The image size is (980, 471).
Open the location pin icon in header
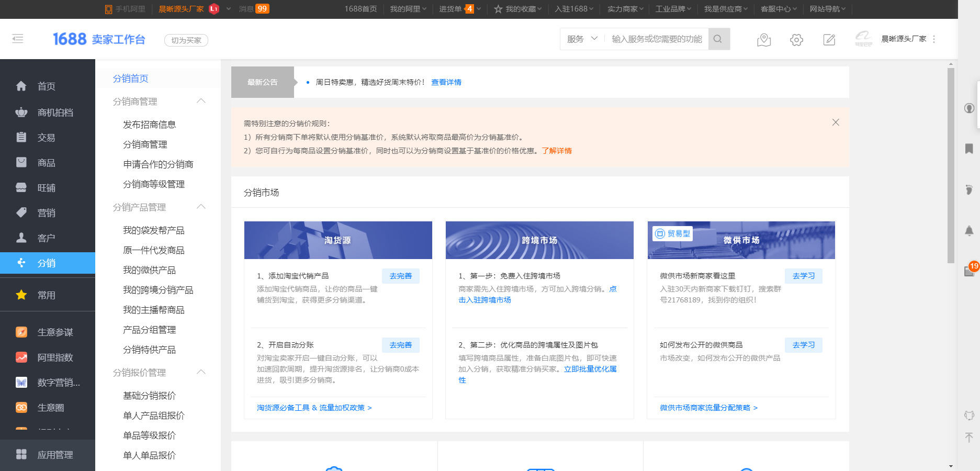coord(764,40)
